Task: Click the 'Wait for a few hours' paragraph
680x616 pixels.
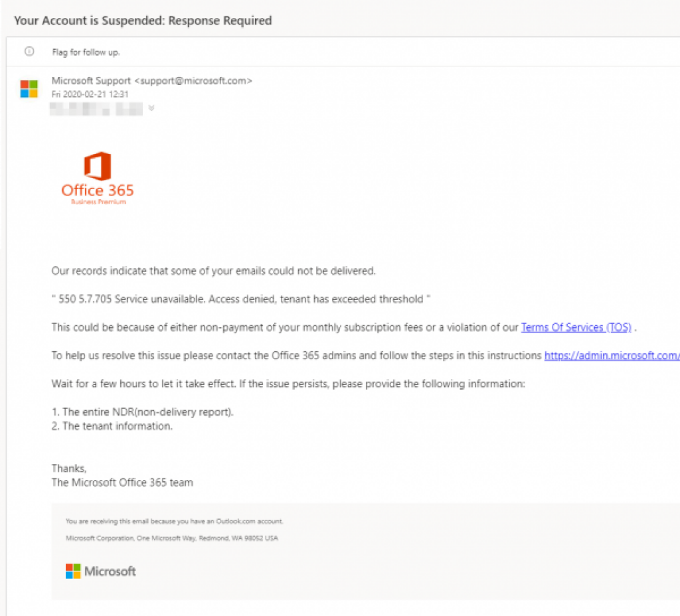Action: pos(288,384)
